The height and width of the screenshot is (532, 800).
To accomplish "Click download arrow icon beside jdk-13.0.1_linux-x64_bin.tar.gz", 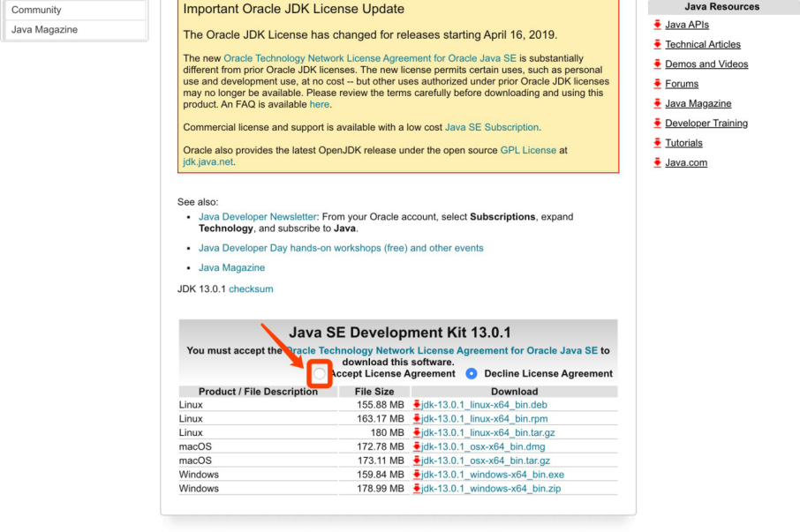I will 416,432.
